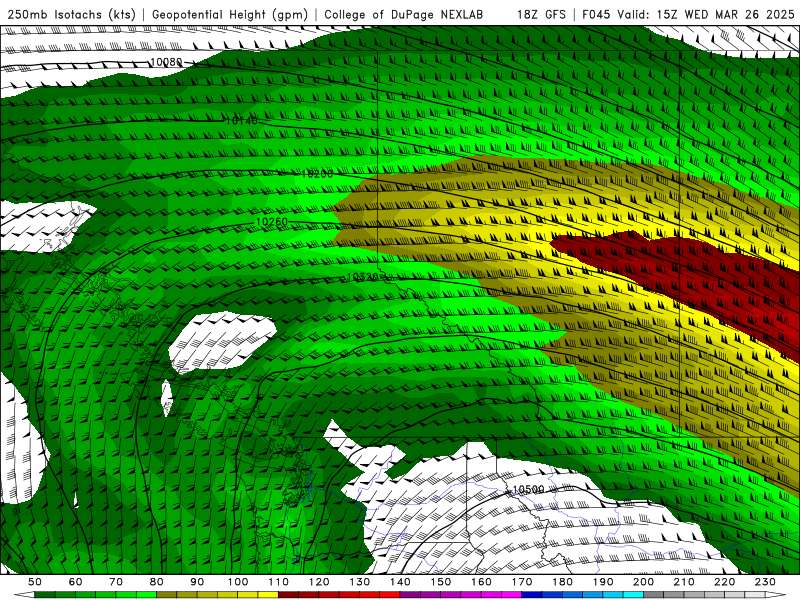Click the 170 label on the color scale
Screen dimensions: 800x600
522,582
